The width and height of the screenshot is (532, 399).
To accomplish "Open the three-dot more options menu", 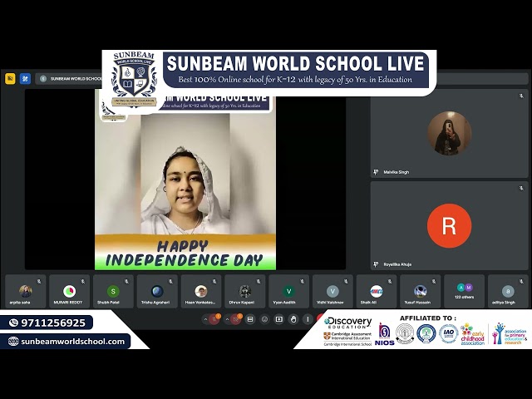I will (x=308, y=319).
